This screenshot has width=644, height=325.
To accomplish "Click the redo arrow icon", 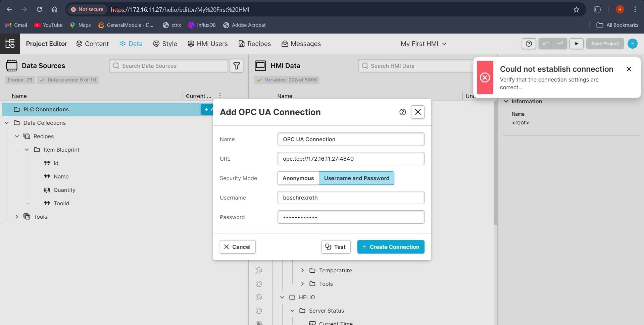I will 560,44.
